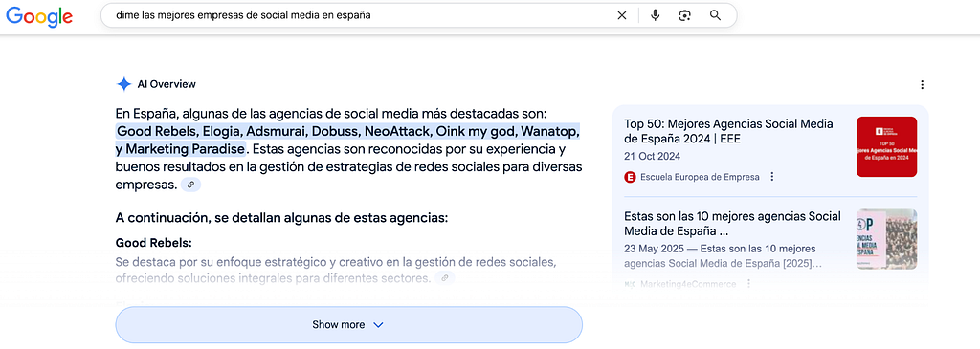980x349 pixels.
Task: Click the 'AI Overview' label
Action: point(167,84)
